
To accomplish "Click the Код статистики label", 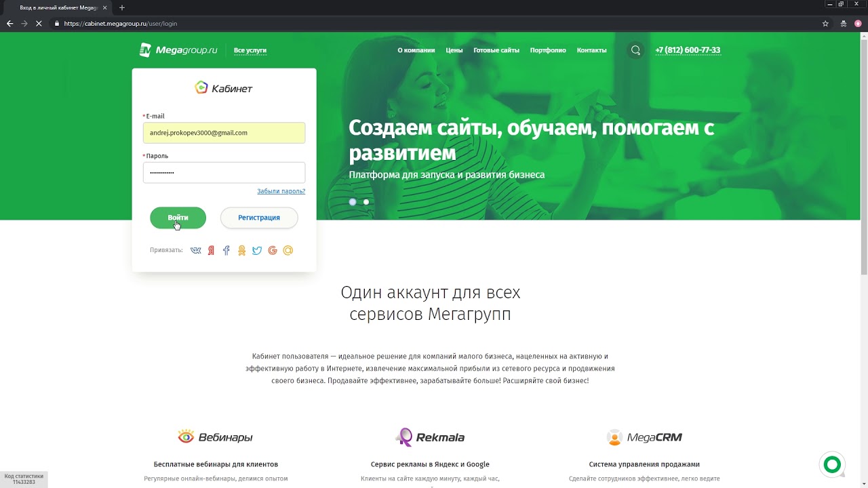I will pos(24,479).
